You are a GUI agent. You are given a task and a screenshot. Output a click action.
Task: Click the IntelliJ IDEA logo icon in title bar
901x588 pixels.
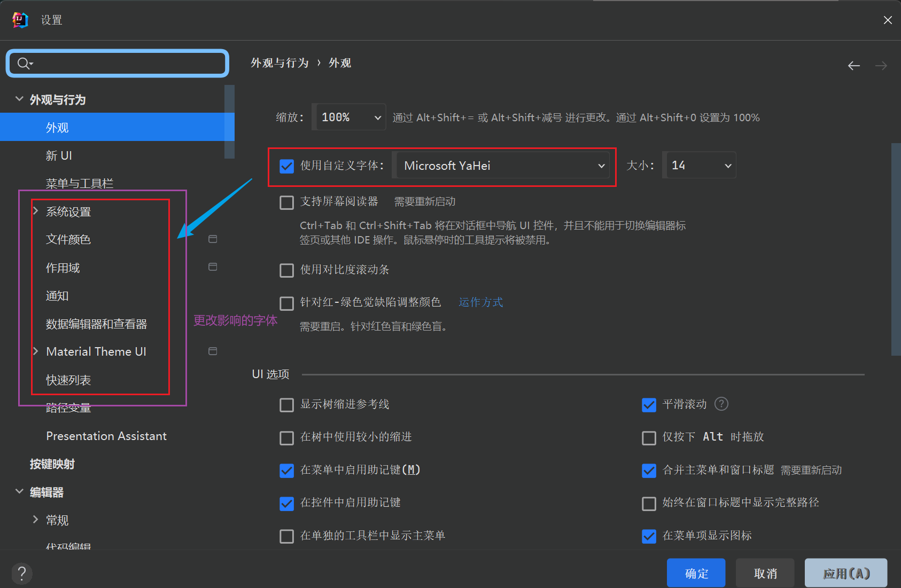click(20, 20)
